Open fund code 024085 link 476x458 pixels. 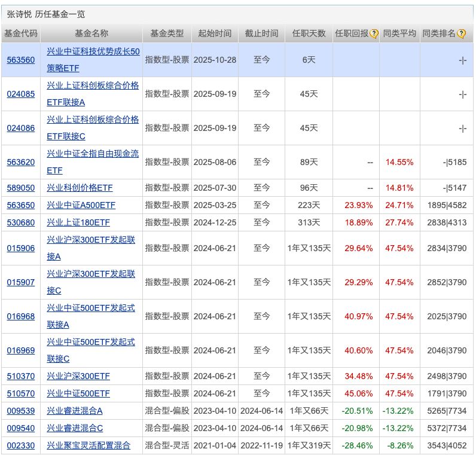(x=21, y=94)
